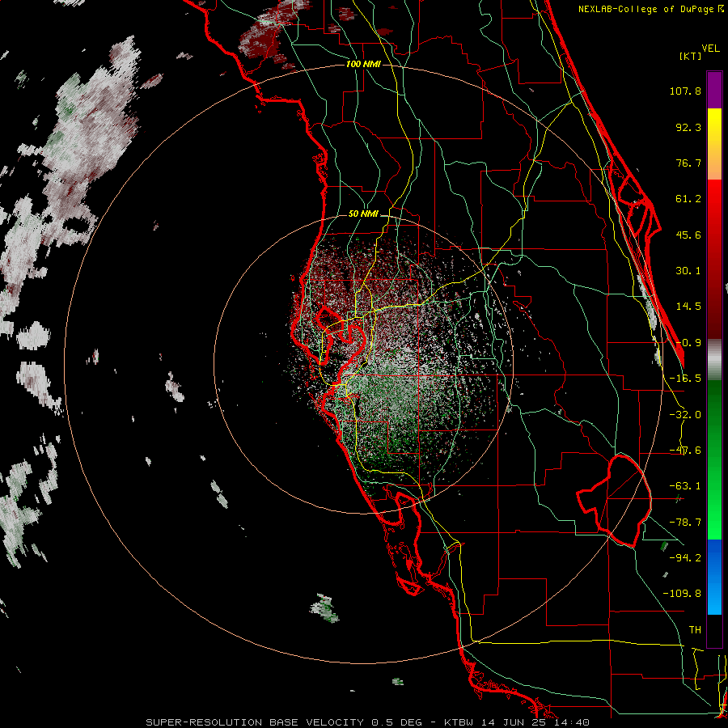Click the purple segment of the velocity color bar
This screenshot has width=728, height=728.
(714, 90)
